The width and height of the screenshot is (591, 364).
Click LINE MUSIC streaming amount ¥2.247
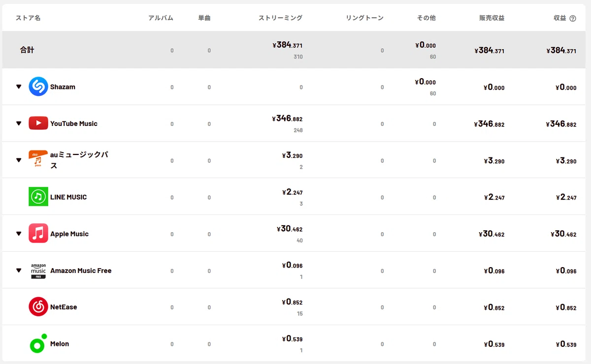293,192
